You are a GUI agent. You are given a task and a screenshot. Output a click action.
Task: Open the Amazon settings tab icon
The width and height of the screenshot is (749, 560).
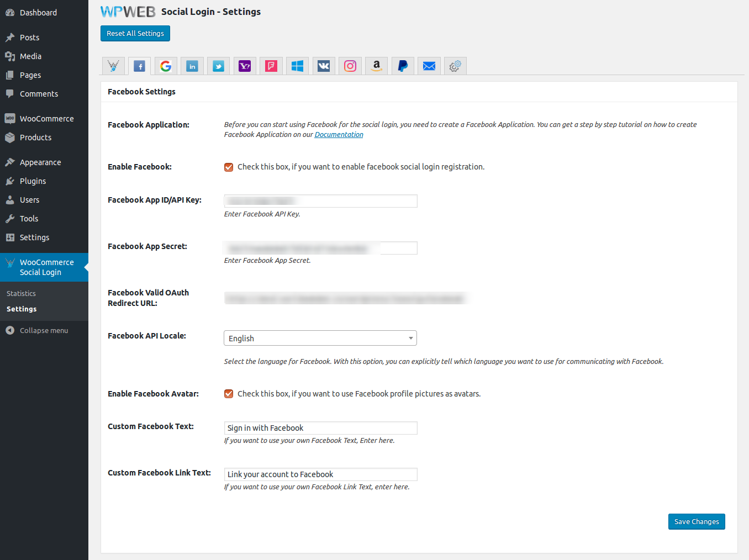[x=376, y=66]
